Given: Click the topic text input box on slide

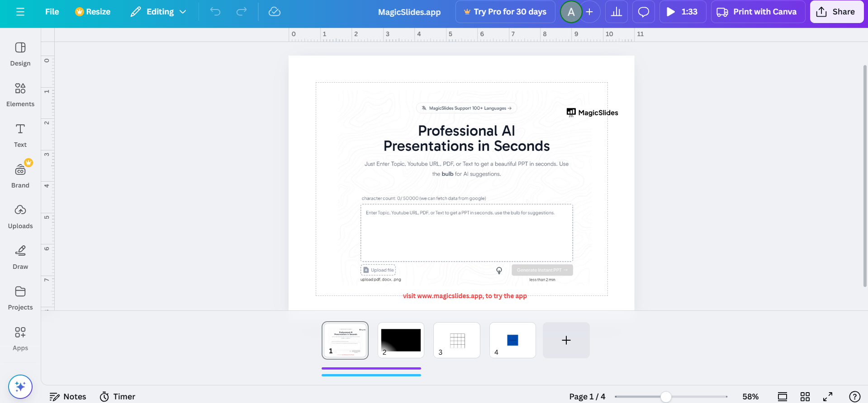Looking at the screenshot, I should [x=467, y=233].
